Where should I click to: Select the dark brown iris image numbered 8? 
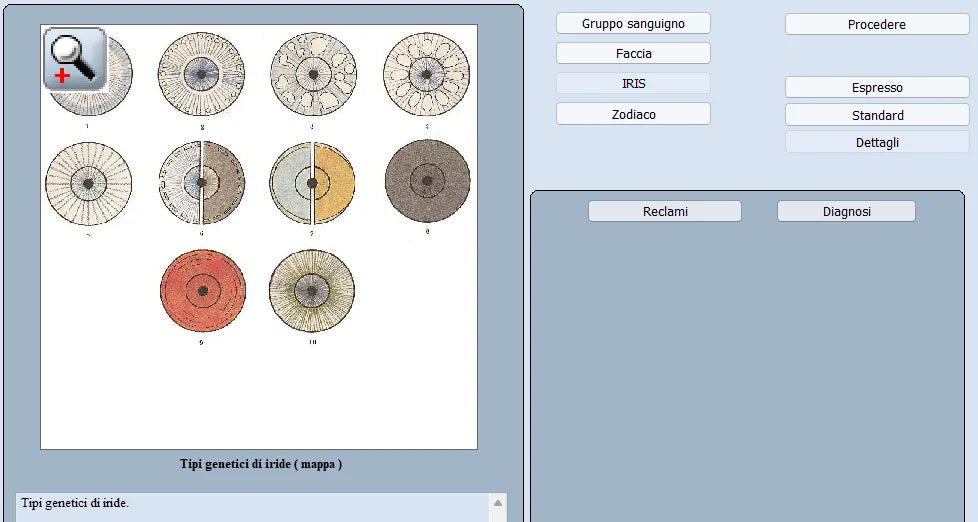pos(427,182)
